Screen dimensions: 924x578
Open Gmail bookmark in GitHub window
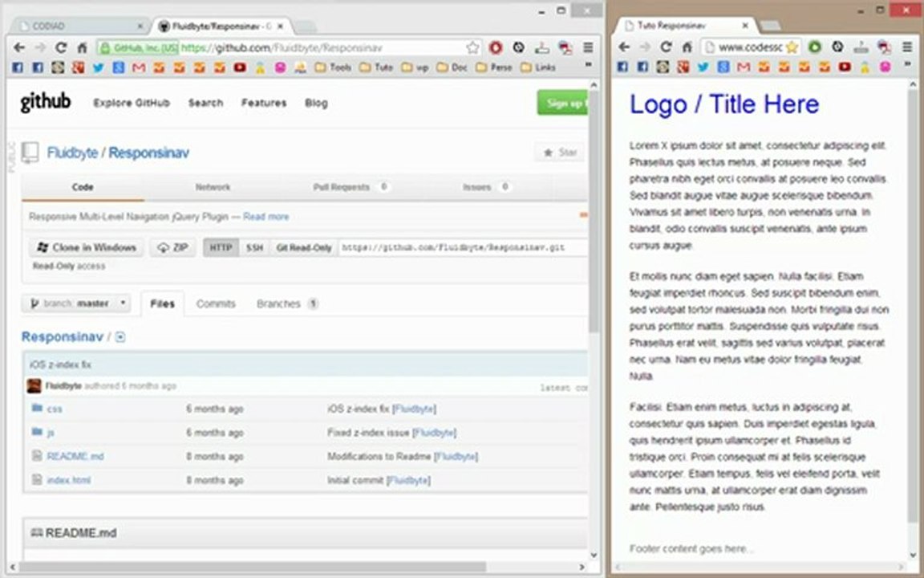[139, 67]
